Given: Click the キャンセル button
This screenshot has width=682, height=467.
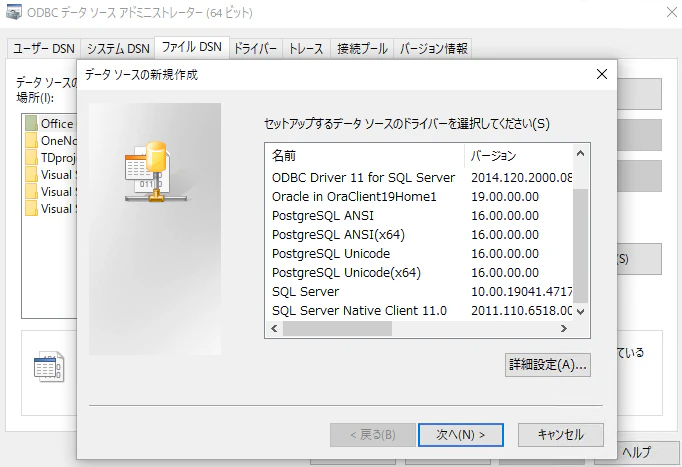Looking at the screenshot, I should pyautogui.click(x=561, y=435).
